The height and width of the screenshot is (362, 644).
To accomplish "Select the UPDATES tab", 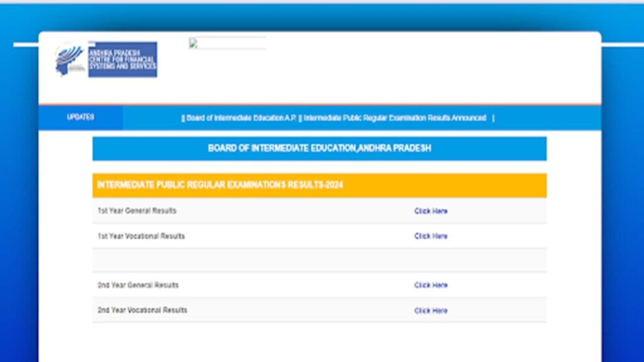I will tap(80, 118).
